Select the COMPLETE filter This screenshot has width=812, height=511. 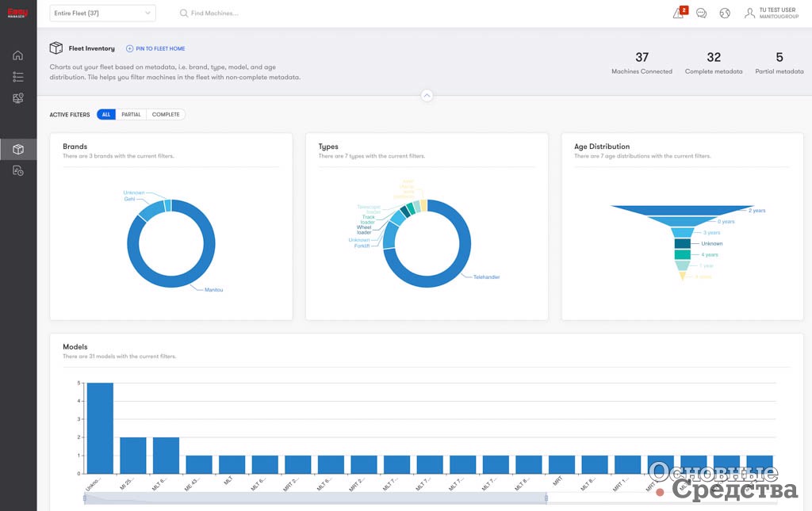pyautogui.click(x=166, y=114)
